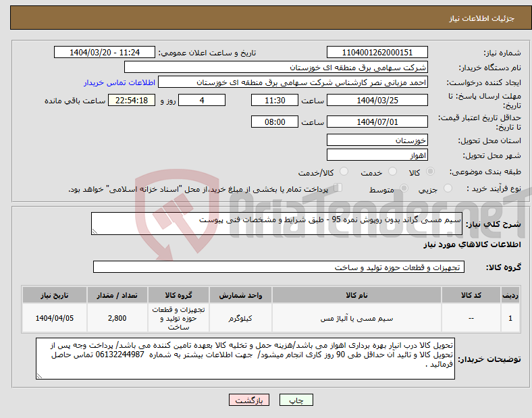Click the تعداد / مقدار column header
The image size is (532, 418).
pyautogui.click(x=117, y=295)
